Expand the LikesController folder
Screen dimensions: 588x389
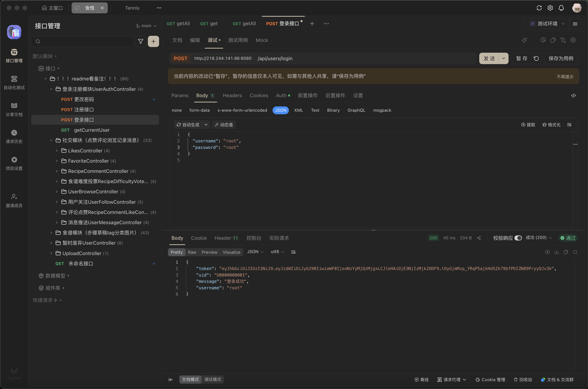pos(57,151)
